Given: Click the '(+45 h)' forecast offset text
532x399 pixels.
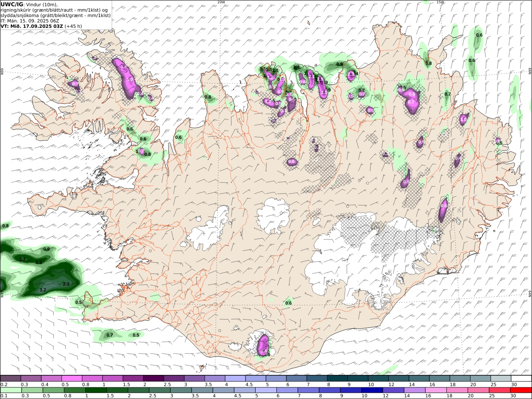Looking at the screenshot, I should point(73,26).
